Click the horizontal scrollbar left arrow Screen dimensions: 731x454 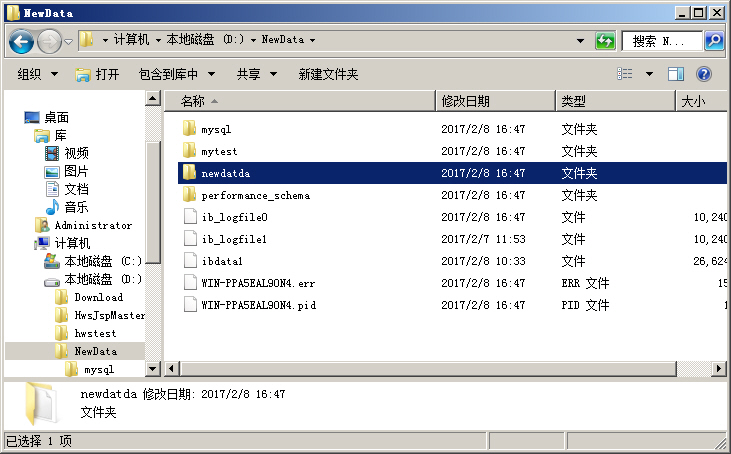172,369
